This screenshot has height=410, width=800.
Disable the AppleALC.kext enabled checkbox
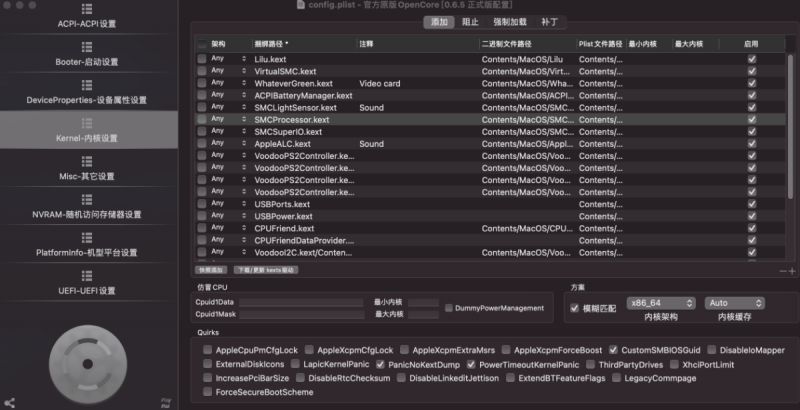point(752,144)
